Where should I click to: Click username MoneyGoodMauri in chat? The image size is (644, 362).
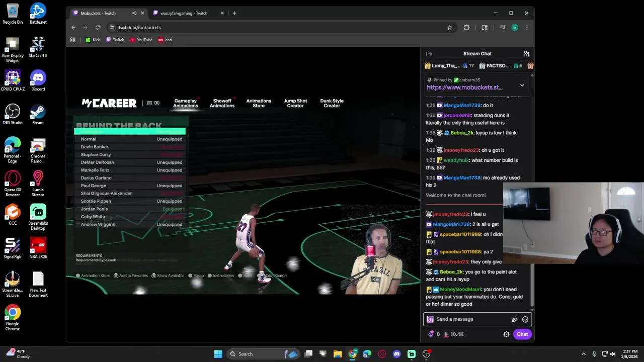[x=460, y=290]
